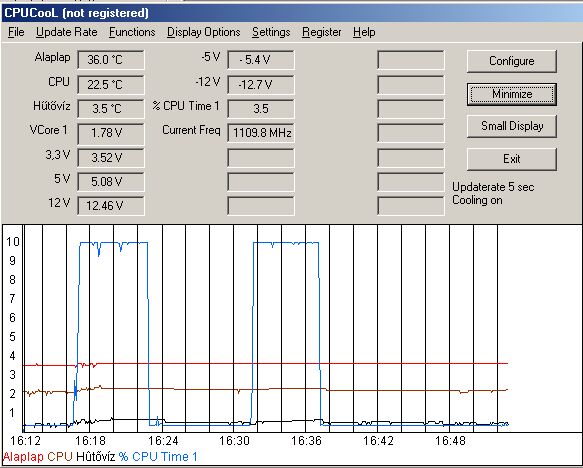The height and width of the screenshot is (468, 583).
Task: Click the -5V value -5.4 V
Action: pyautogui.click(x=261, y=60)
